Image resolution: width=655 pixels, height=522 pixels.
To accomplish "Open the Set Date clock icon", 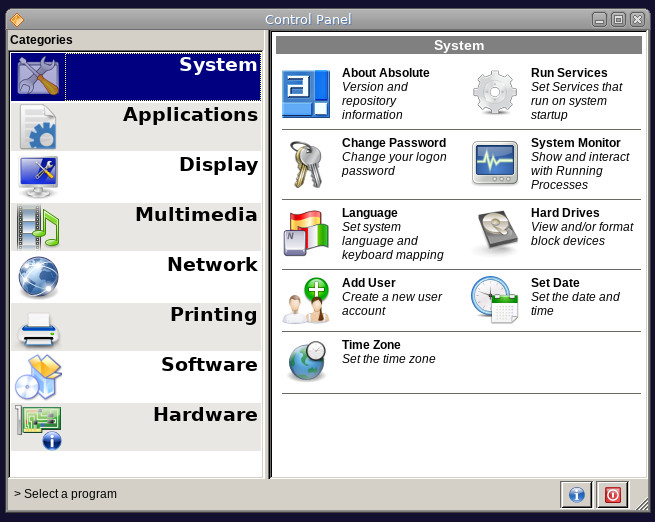I will [x=494, y=299].
